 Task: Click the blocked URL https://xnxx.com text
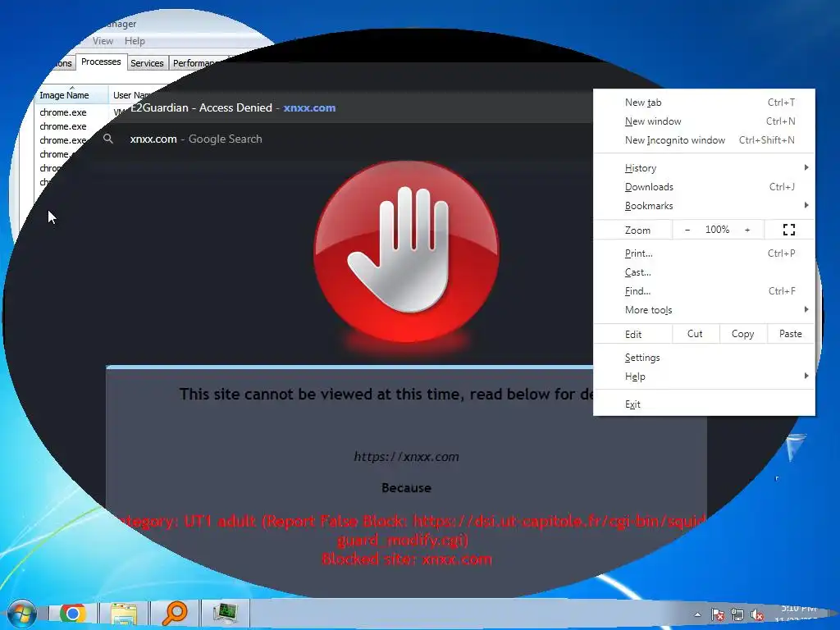tap(406, 457)
